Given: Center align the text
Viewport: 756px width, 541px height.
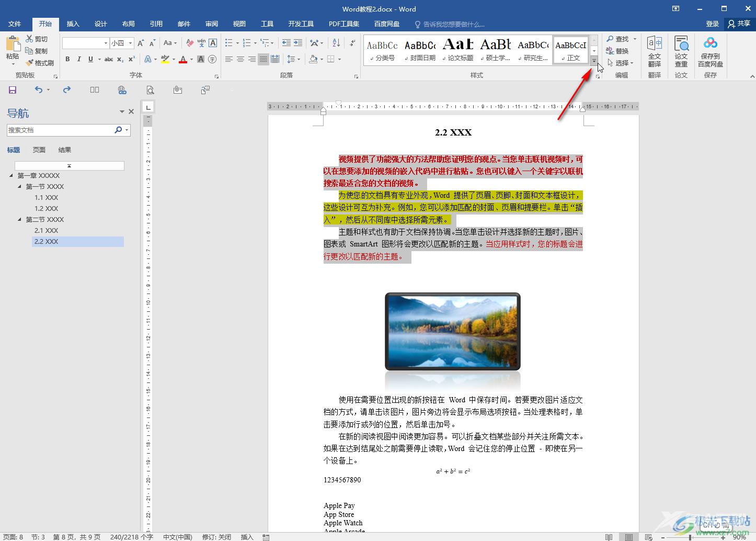Looking at the screenshot, I should (x=240, y=59).
